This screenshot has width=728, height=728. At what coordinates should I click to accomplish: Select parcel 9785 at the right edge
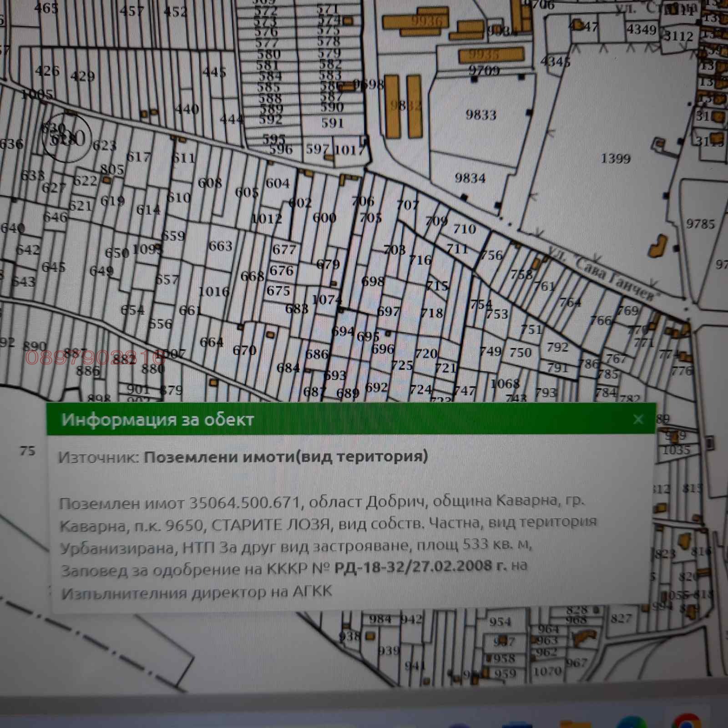700,224
